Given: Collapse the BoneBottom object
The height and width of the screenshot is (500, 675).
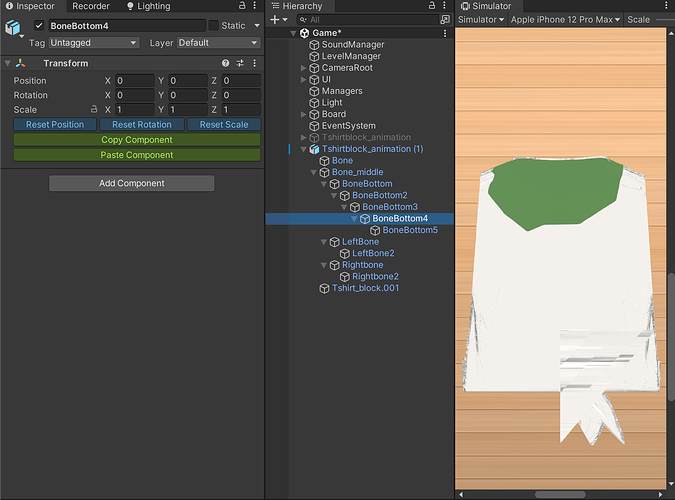Looking at the screenshot, I should tap(324, 184).
